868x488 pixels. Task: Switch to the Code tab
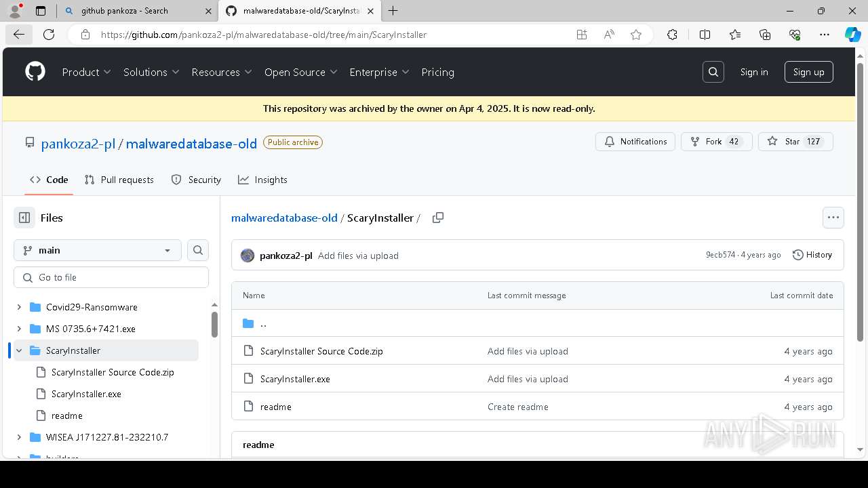point(49,180)
